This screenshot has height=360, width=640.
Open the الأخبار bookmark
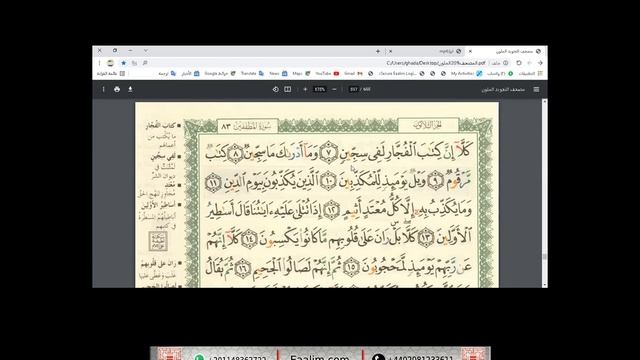[191, 73]
